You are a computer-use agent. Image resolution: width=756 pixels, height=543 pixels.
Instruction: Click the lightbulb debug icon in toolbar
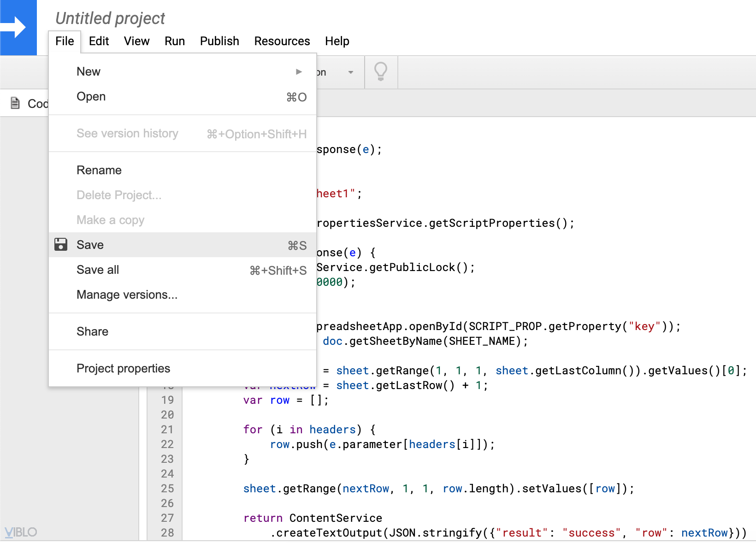380,72
